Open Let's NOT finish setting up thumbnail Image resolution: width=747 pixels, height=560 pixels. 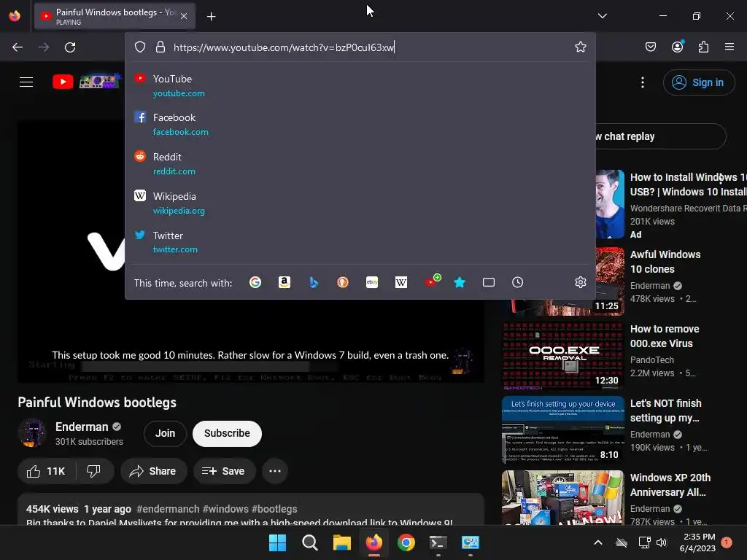563,430
